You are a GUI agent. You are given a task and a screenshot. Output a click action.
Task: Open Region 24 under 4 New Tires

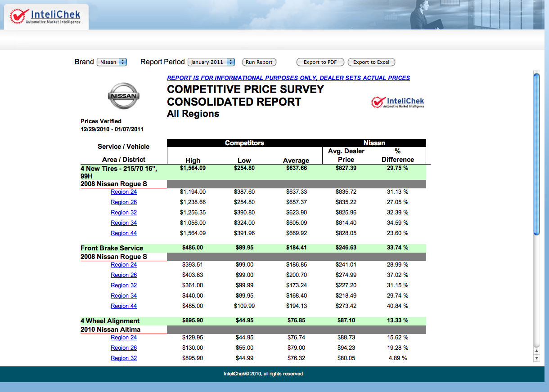click(x=124, y=192)
